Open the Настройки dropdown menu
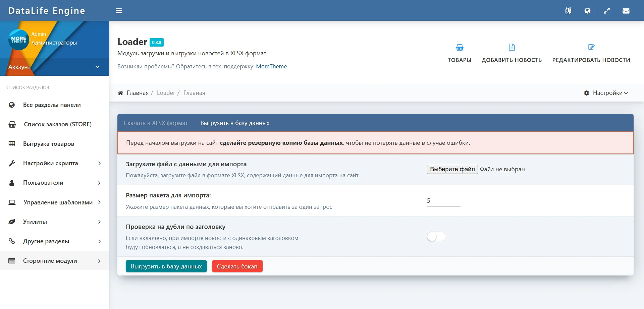The height and width of the screenshot is (309, 644). coord(606,93)
